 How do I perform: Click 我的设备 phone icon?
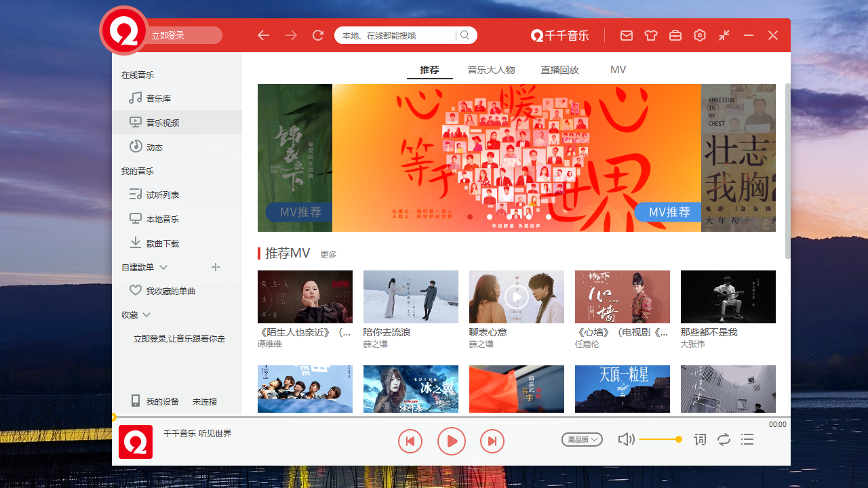[x=136, y=401]
